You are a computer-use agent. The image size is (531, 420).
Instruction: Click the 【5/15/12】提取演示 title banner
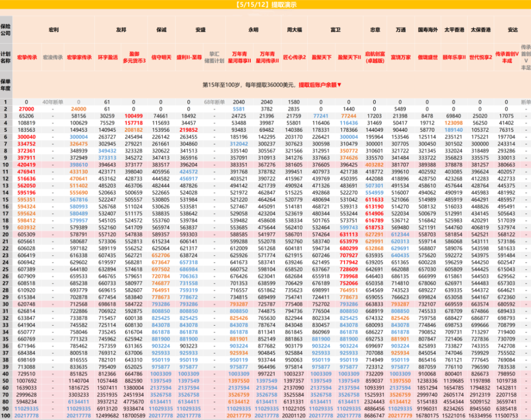pyautogui.click(x=265, y=5)
